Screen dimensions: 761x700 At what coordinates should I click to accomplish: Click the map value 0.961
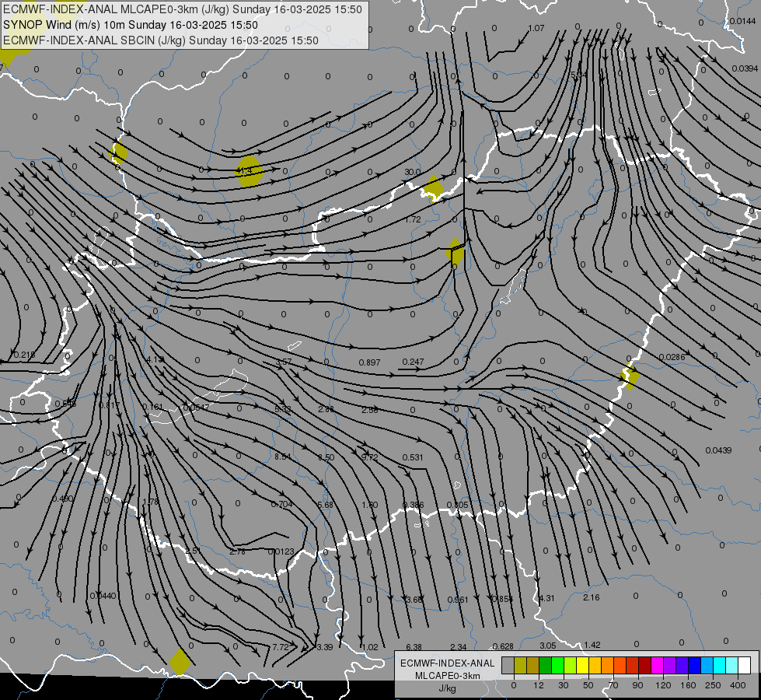point(458,600)
